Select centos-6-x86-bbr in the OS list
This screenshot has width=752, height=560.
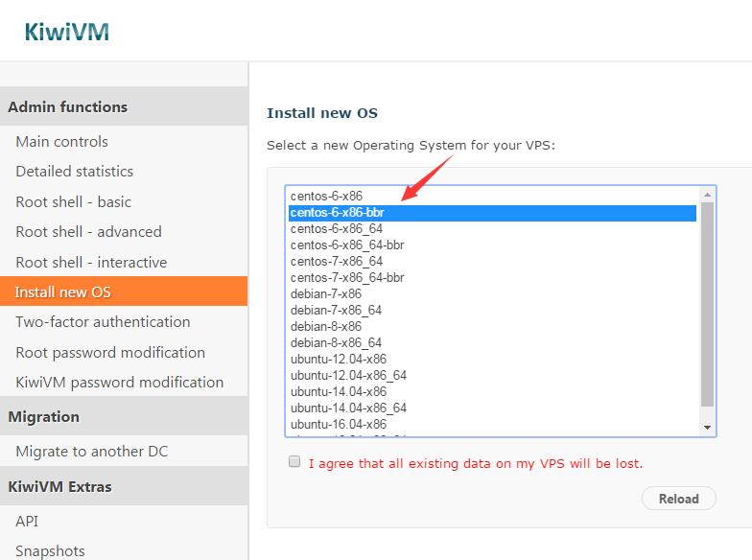pos(493,213)
